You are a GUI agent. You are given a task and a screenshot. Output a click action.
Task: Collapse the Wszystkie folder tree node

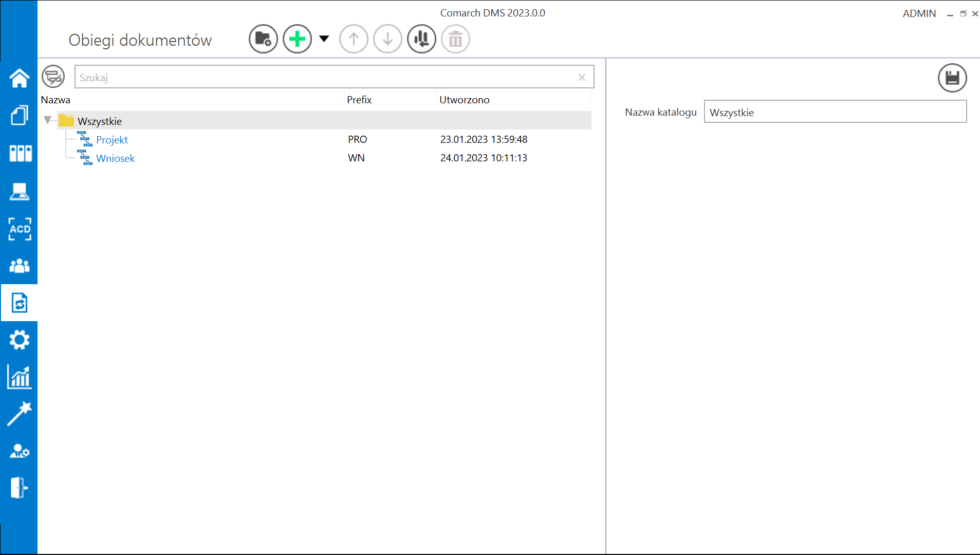48,120
